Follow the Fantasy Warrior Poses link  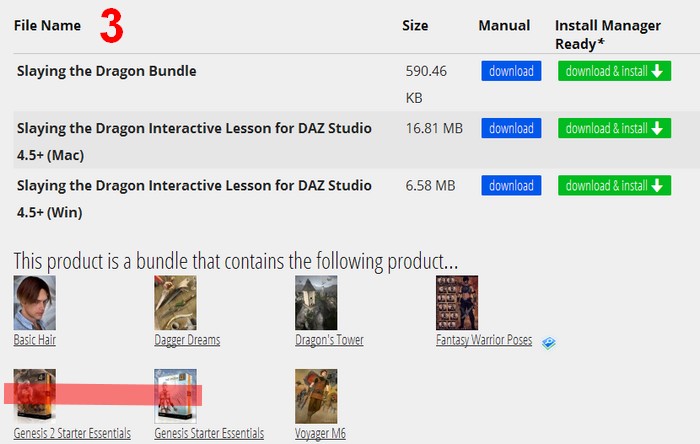[x=484, y=340]
